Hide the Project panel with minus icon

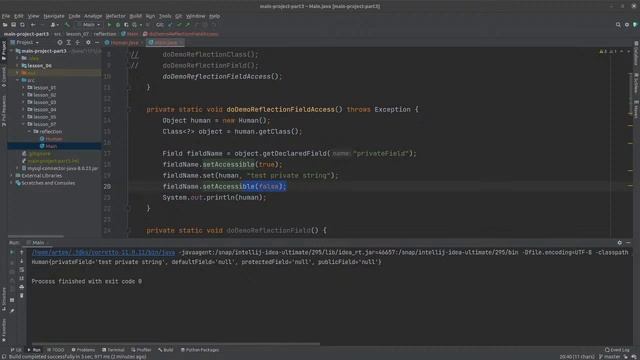[97, 42]
